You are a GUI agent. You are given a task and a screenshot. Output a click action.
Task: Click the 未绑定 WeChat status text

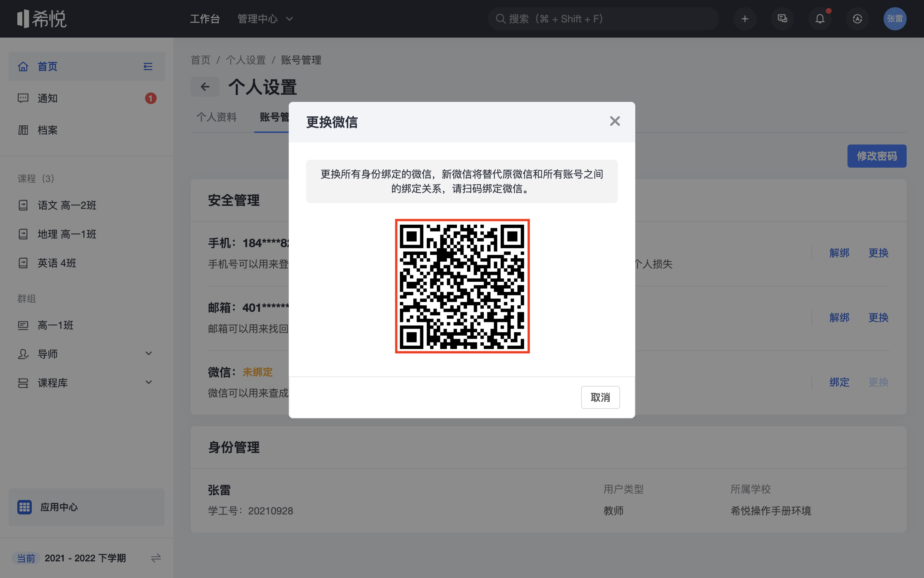257,372
